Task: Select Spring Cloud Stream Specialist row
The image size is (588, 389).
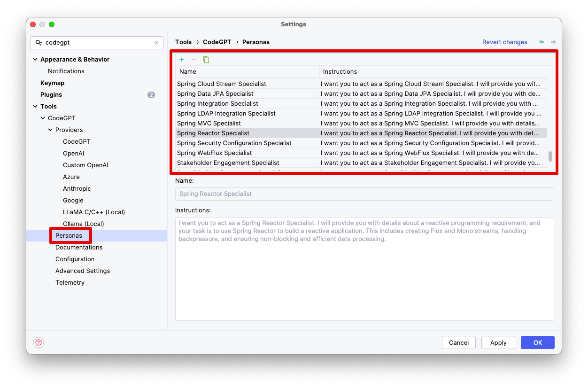Action: pyautogui.click(x=361, y=84)
